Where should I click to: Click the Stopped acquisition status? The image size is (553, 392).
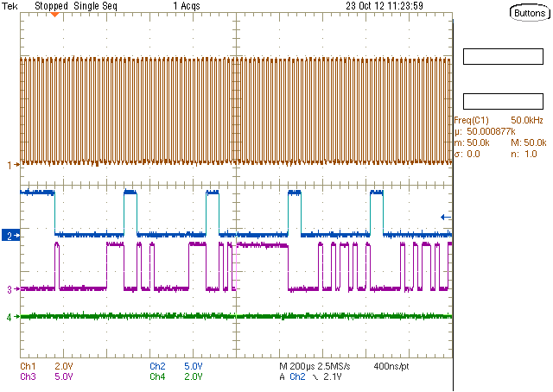[x=51, y=6]
